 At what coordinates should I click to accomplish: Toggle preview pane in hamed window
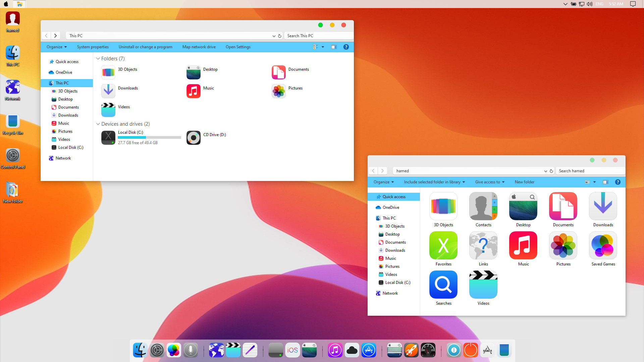click(605, 182)
